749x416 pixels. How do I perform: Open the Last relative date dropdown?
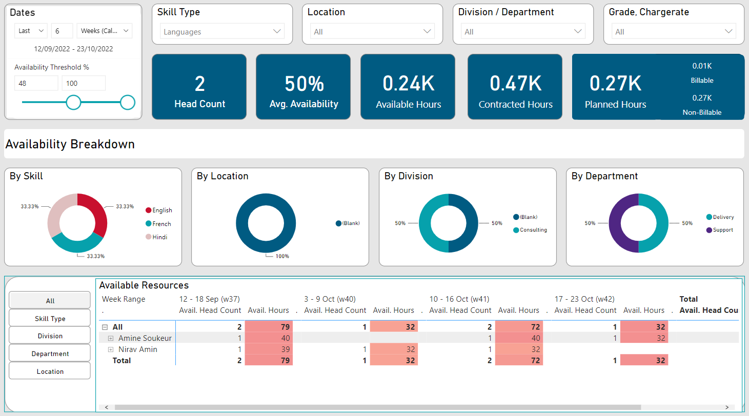(x=30, y=32)
